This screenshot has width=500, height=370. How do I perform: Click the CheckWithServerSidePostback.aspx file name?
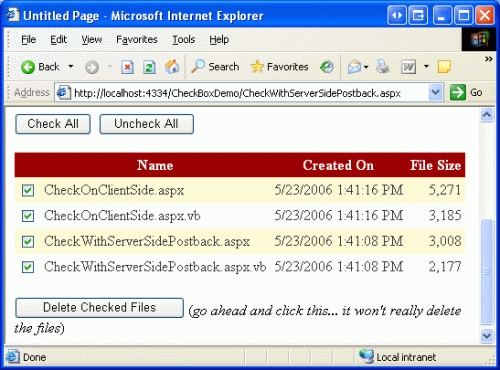pyautogui.click(x=147, y=241)
